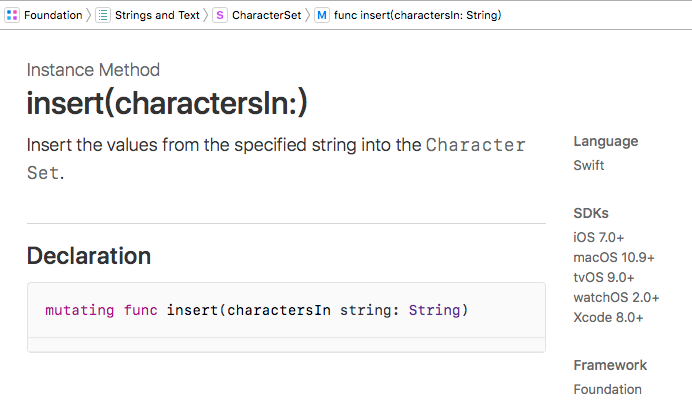Click the iOS 7.0+ SDK entry
This screenshot has height=404, width=692.
[599, 237]
